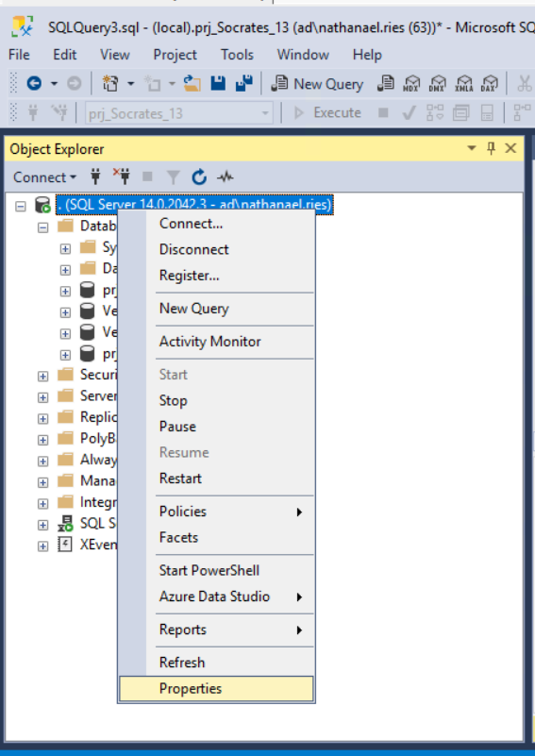The width and height of the screenshot is (535, 756).
Task: Choose New Query from the context menu
Action: tap(216, 309)
